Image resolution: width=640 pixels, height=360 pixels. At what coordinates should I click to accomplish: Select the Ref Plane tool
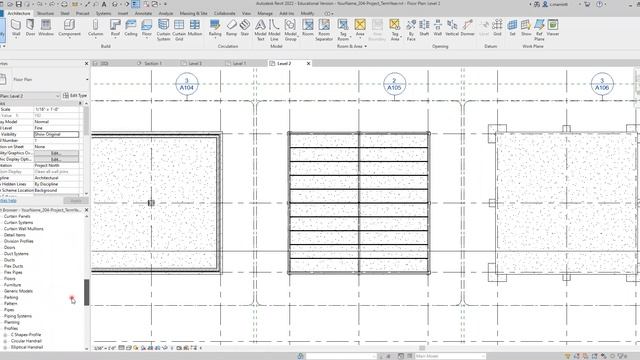tap(539, 29)
